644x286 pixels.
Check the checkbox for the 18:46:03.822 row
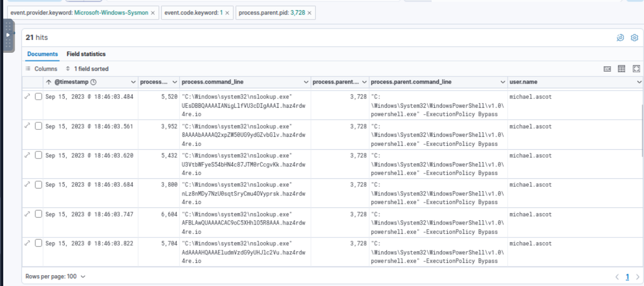point(38,243)
